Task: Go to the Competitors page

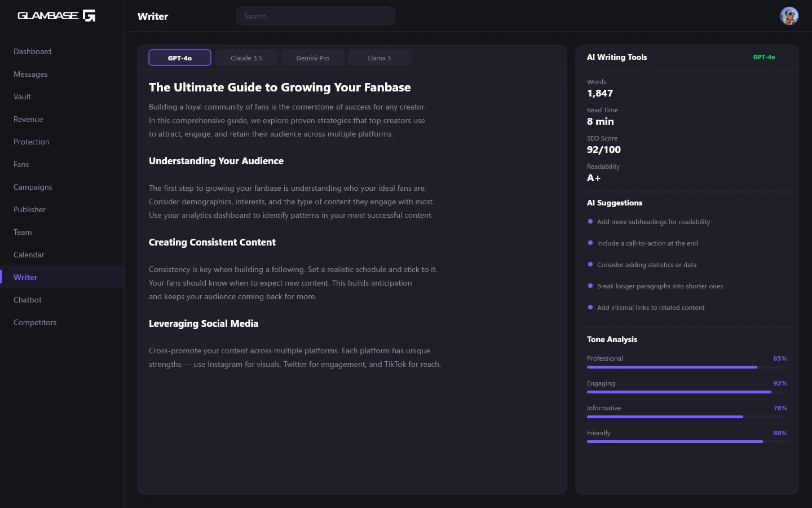Action: tap(35, 322)
